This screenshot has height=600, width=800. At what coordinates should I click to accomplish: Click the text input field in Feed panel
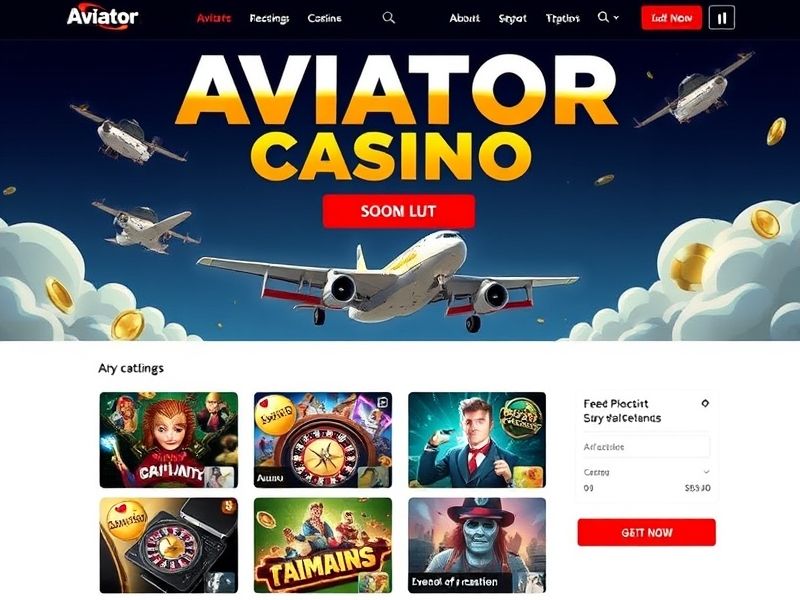(x=646, y=446)
